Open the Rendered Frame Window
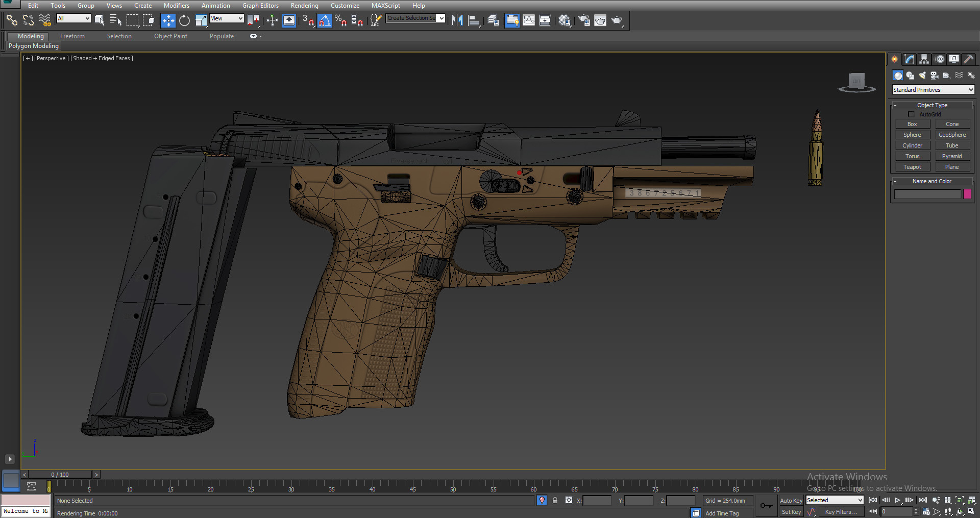Screen dimensions: 980x518 pyautogui.click(x=600, y=20)
